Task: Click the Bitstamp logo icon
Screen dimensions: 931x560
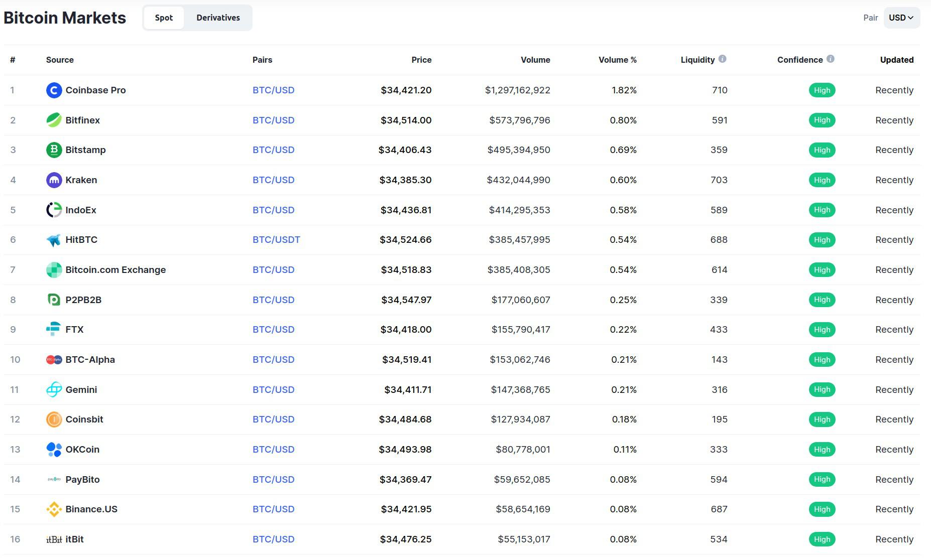Action: tap(54, 150)
